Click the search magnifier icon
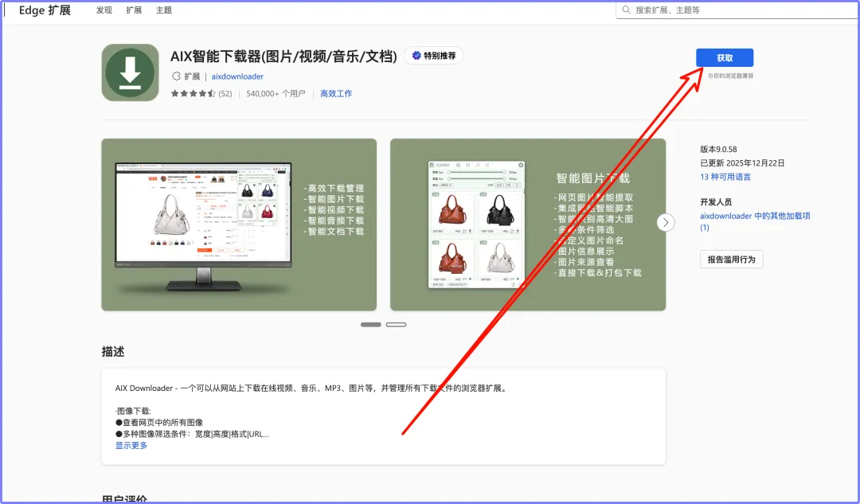This screenshot has height=504, width=860. click(x=626, y=10)
